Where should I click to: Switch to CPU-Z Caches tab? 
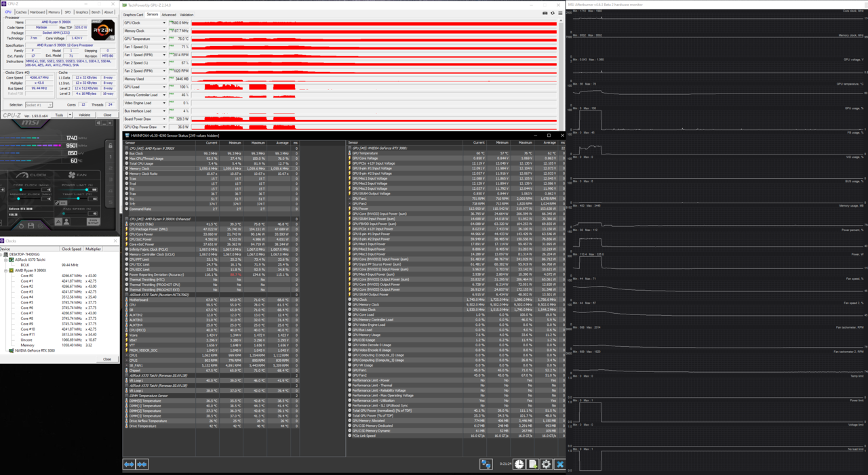[x=21, y=12]
